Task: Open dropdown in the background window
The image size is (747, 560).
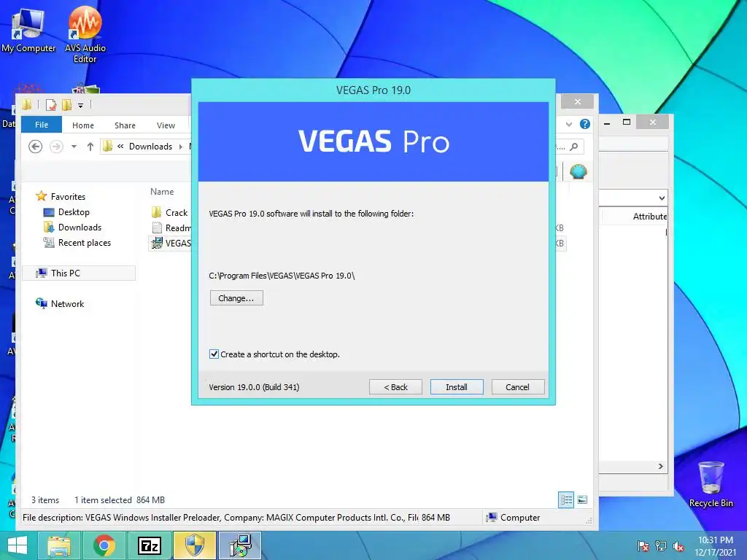Action: tap(662, 198)
